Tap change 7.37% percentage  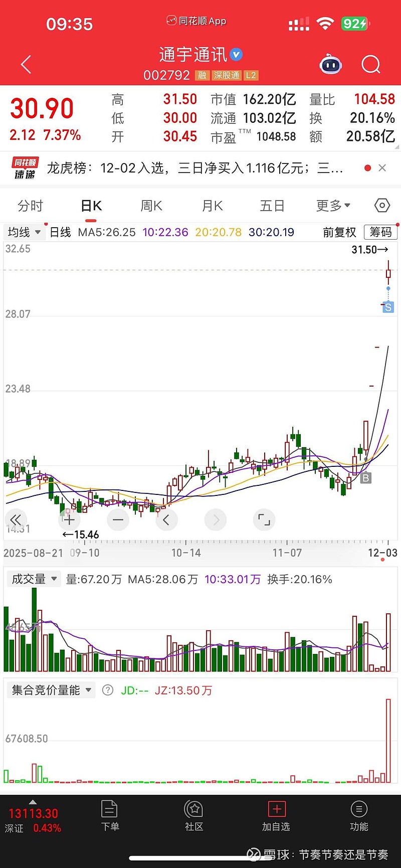(62, 135)
